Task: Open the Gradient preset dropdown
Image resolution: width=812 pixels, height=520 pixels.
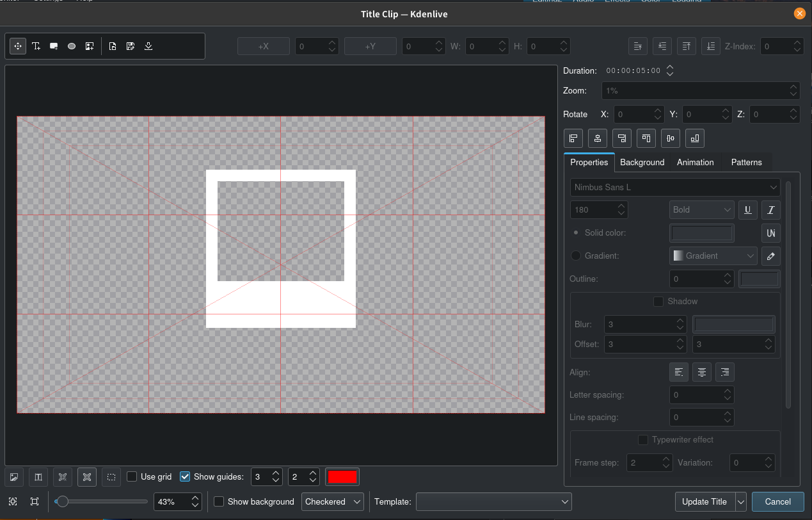Action: [x=713, y=256]
